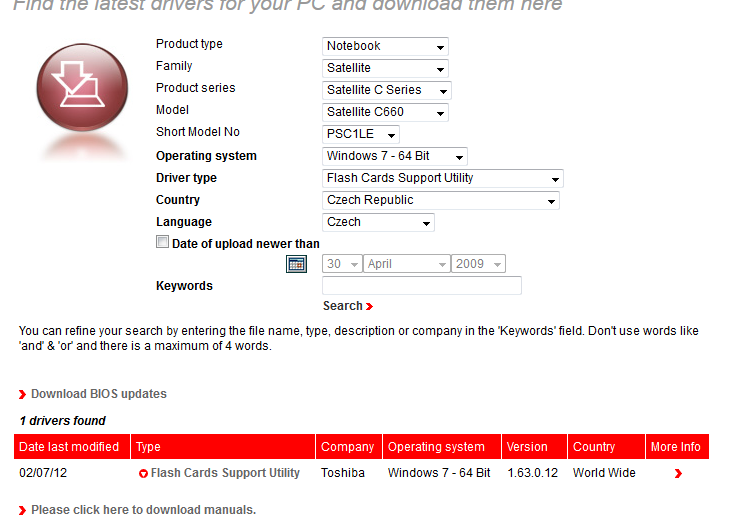The width and height of the screenshot is (732, 532).
Task: Open the Download BIOS updates link
Action: [x=99, y=394]
